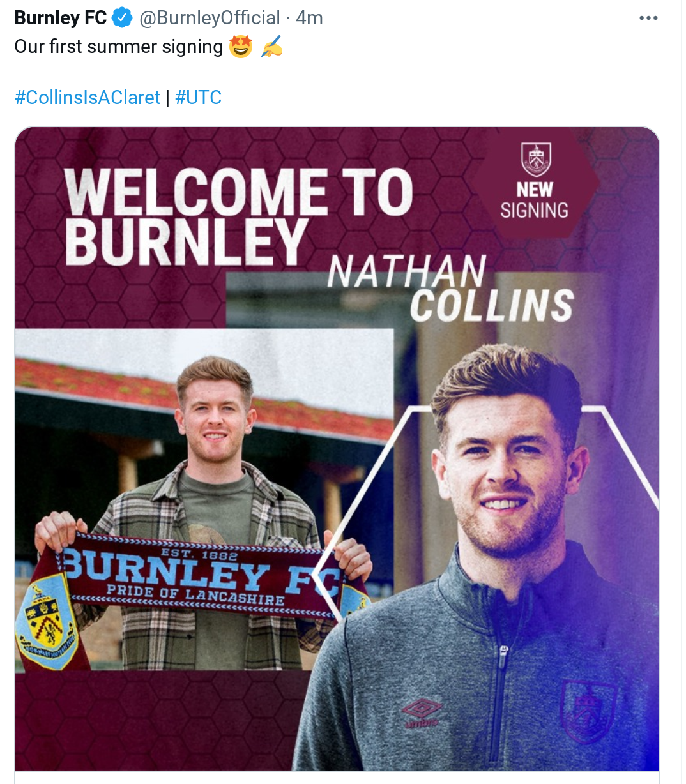Screen dimensions: 686x784
Task: Click the NATHAN COLLINS name text
Action: (x=451, y=289)
